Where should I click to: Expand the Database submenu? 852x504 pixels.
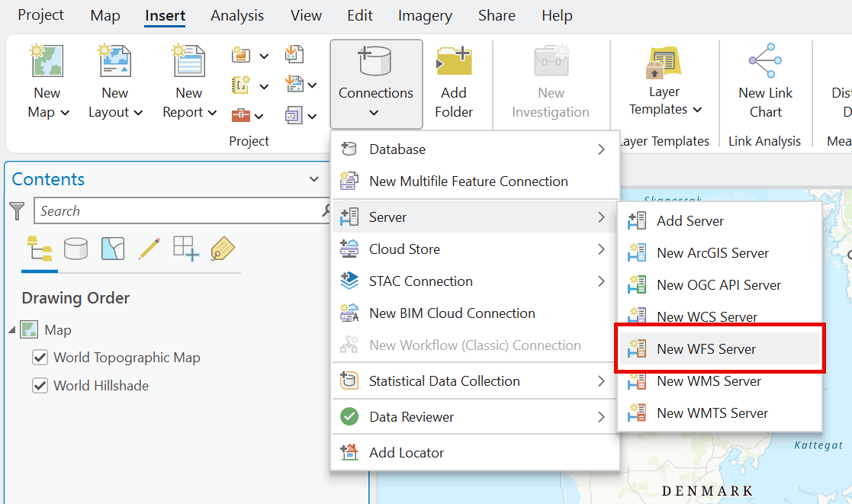point(474,149)
